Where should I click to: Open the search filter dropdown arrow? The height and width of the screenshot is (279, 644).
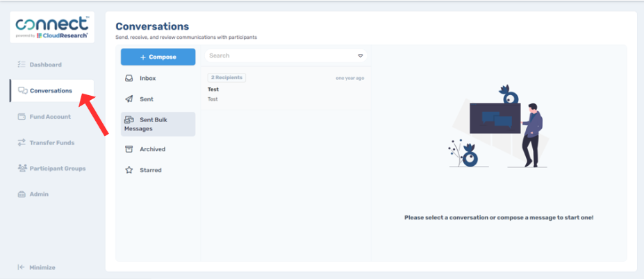point(360,56)
